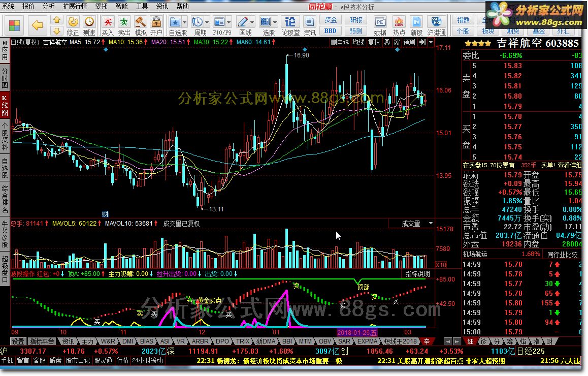This screenshot has width=588, height=376.
Task: Select the 诊 tab in the right panel
Action: [x=484, y=341]
